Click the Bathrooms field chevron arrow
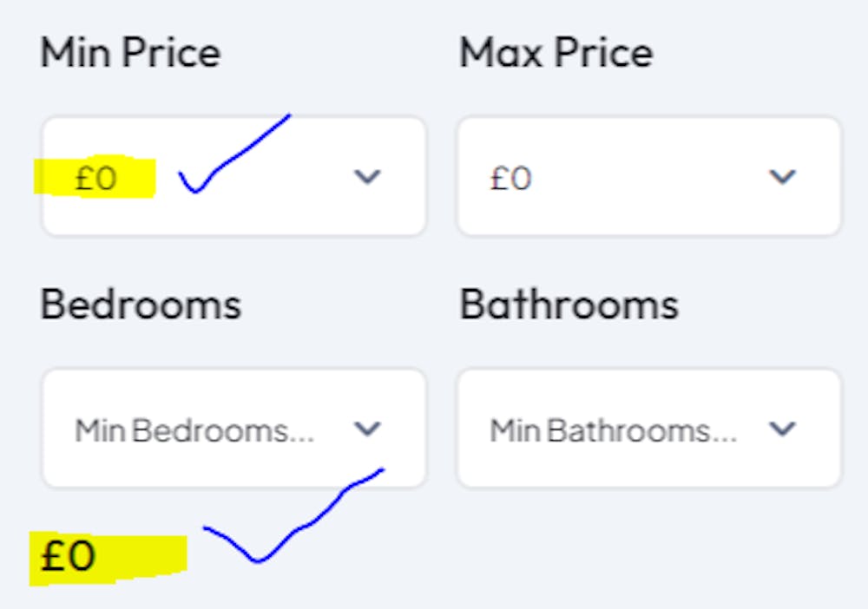The height and width of the screenshot is (609, 868). (x=783, y=429)
